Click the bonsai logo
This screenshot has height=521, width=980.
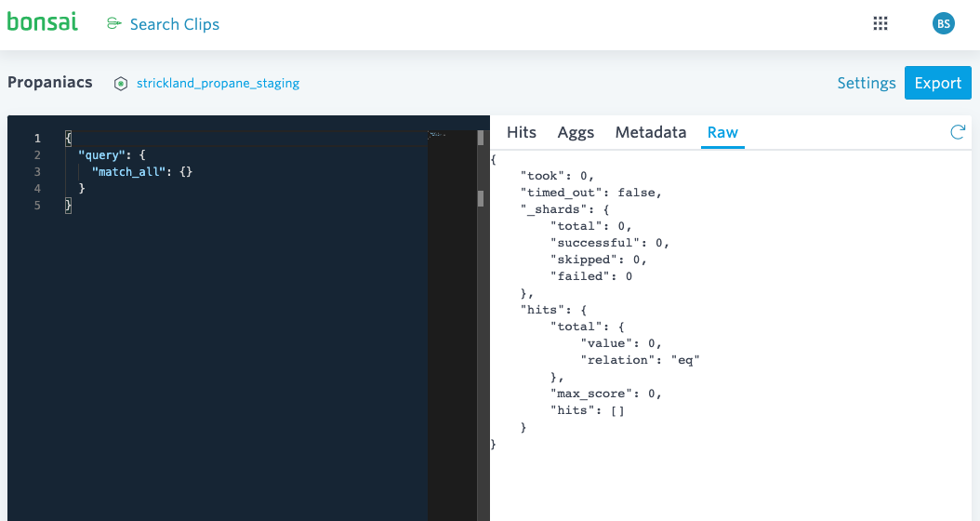tap(43, 22)
